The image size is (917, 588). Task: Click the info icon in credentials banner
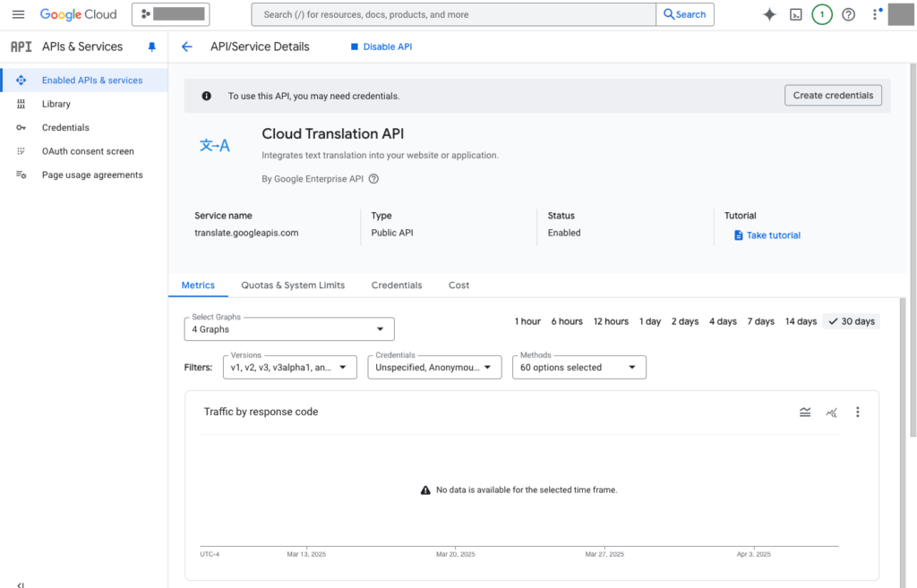coord(207,96)
